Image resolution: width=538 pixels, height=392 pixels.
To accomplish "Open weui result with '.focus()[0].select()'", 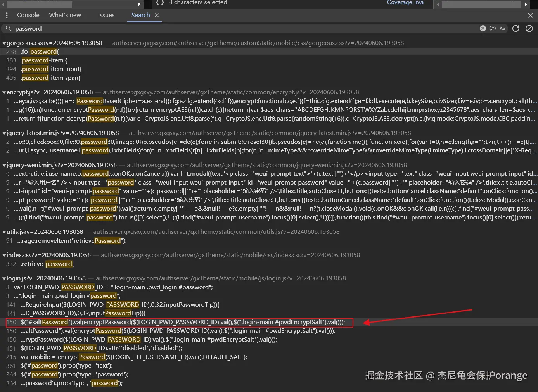I will (269, 218).
